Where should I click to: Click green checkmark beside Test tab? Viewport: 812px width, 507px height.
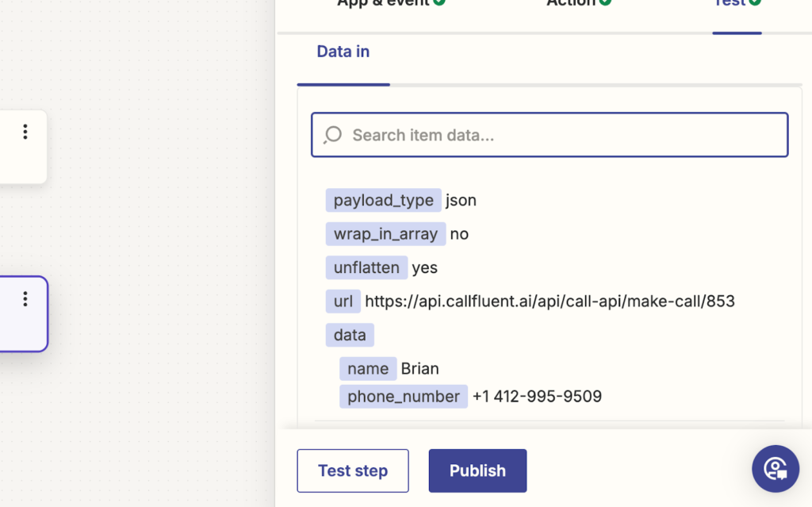[755, 2]
